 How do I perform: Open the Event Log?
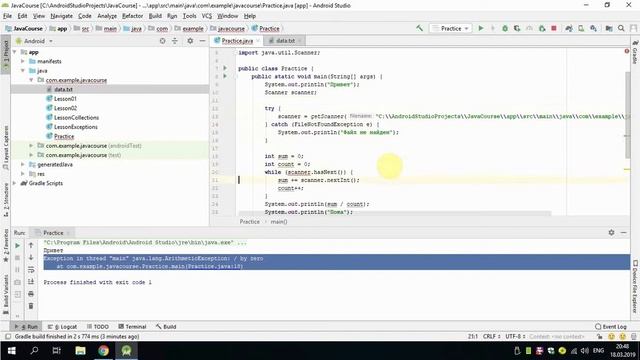point(611,327)
